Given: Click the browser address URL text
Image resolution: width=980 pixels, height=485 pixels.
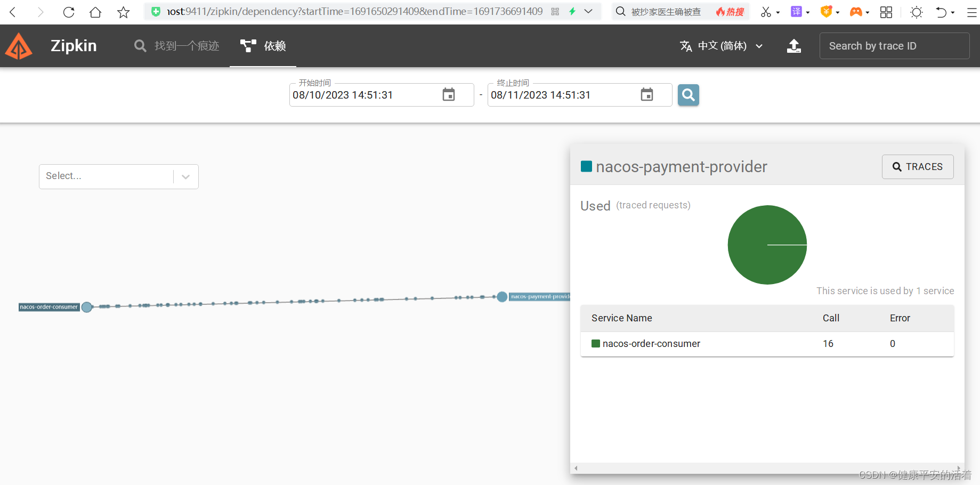Looking at the screenshot, I should click(355, 11).
